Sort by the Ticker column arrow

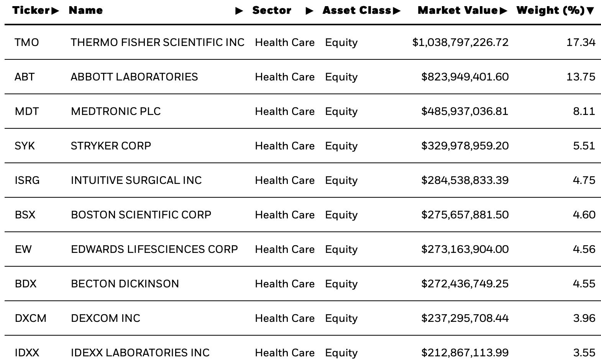point(55,11)
